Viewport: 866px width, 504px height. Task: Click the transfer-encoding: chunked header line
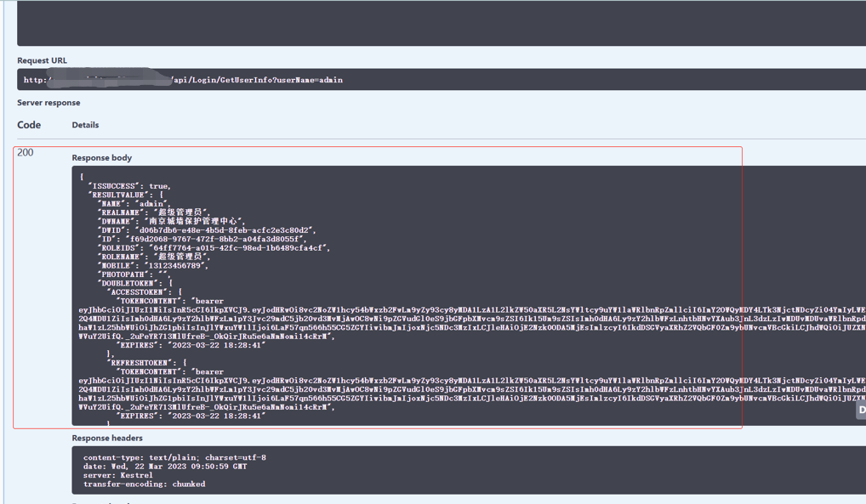[x=144, y=484]
